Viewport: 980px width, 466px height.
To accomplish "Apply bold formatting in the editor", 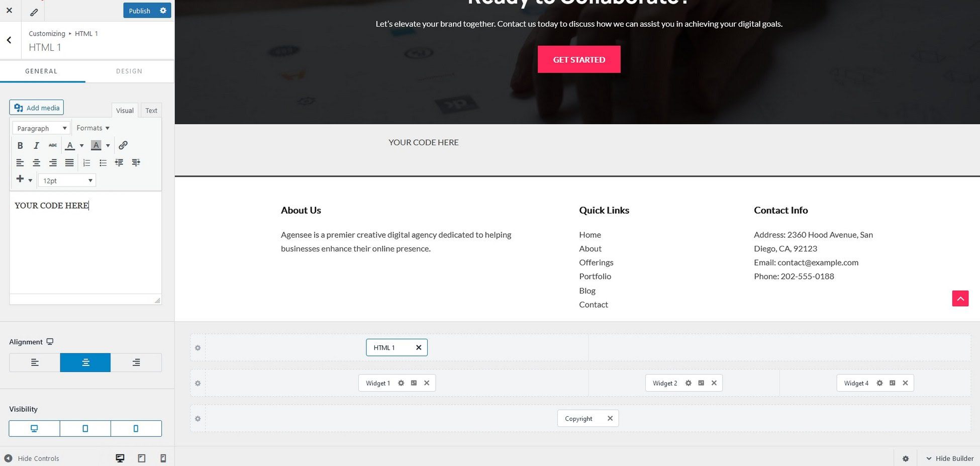I will [20, 145].
